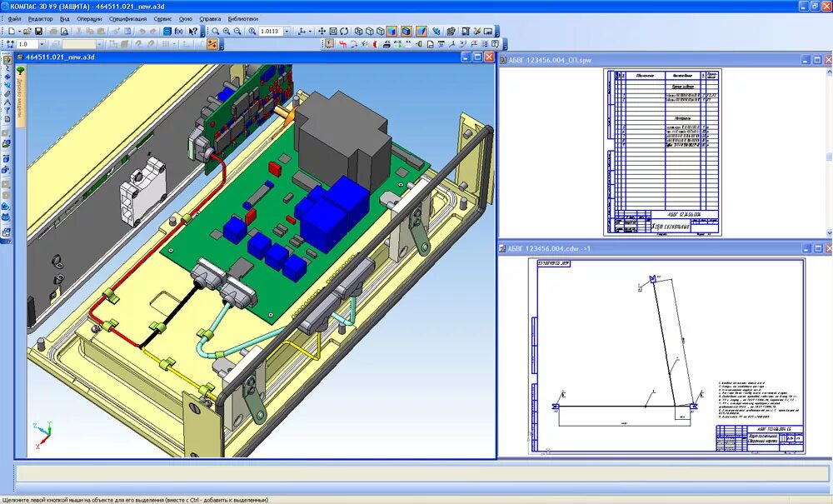Click the XYZ coordinate axes indicator

point(42,436)
